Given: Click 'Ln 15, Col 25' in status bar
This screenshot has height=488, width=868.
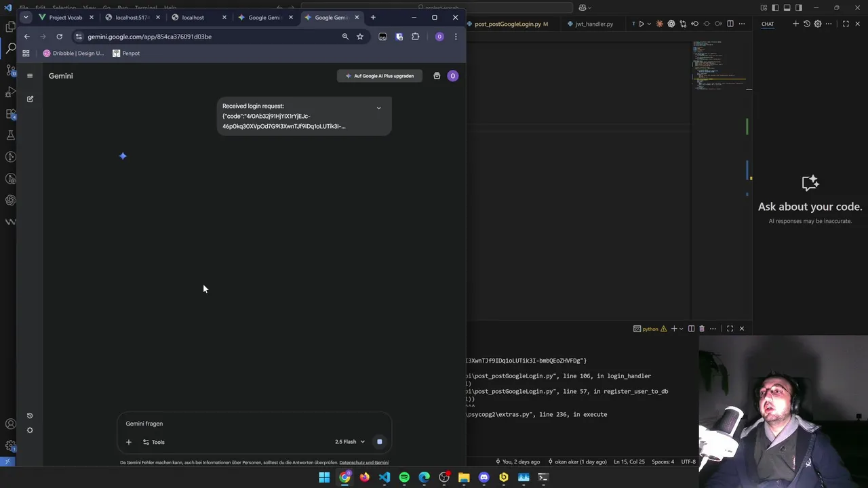Looking at the screenshot, I should (630, 462).
